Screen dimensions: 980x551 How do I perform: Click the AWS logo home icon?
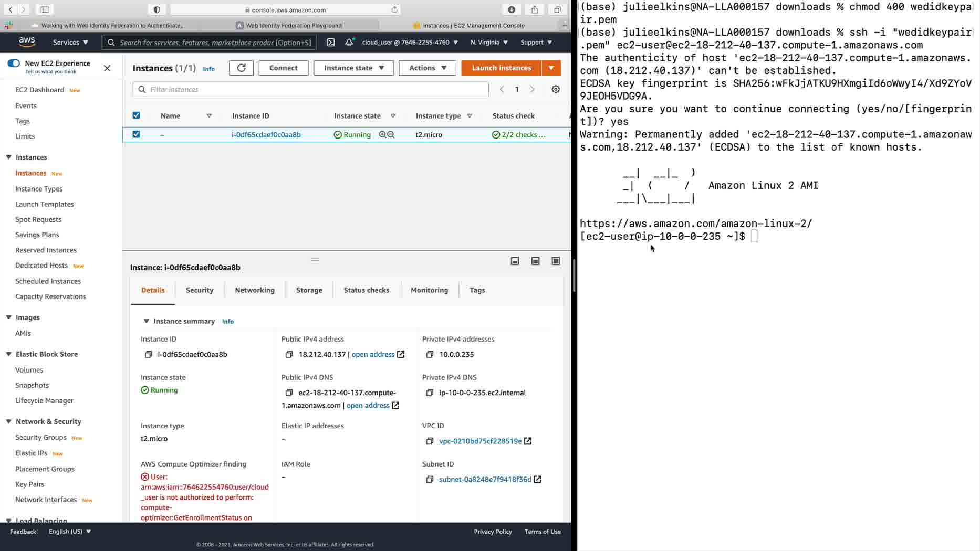pos(27,42)
